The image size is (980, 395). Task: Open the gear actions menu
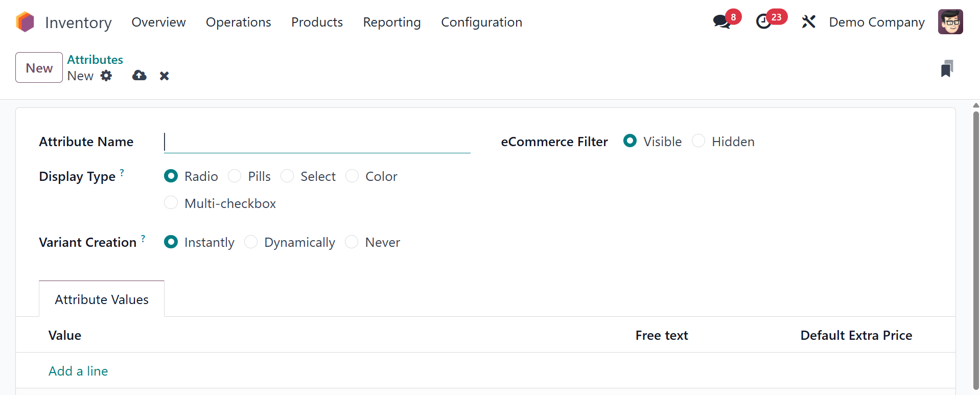click(106, 76)
